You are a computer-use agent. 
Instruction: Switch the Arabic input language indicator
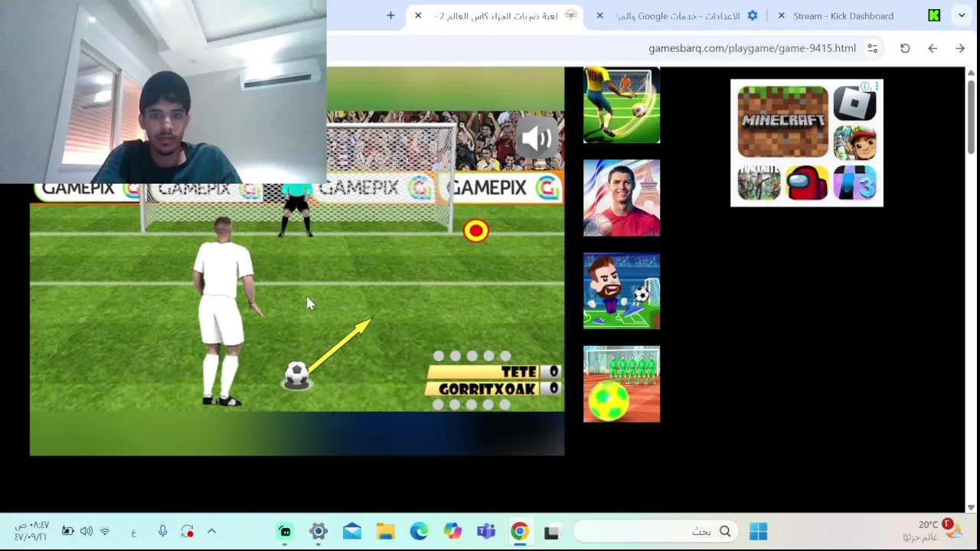coord(134,532)
